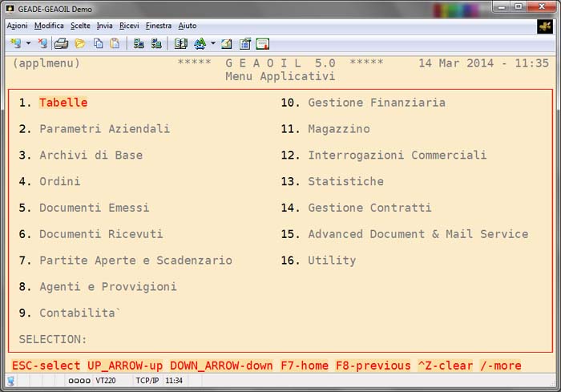Open Advanced Document & Mail Service
Screen dimensions: 561x392
[x=418, y=234]
